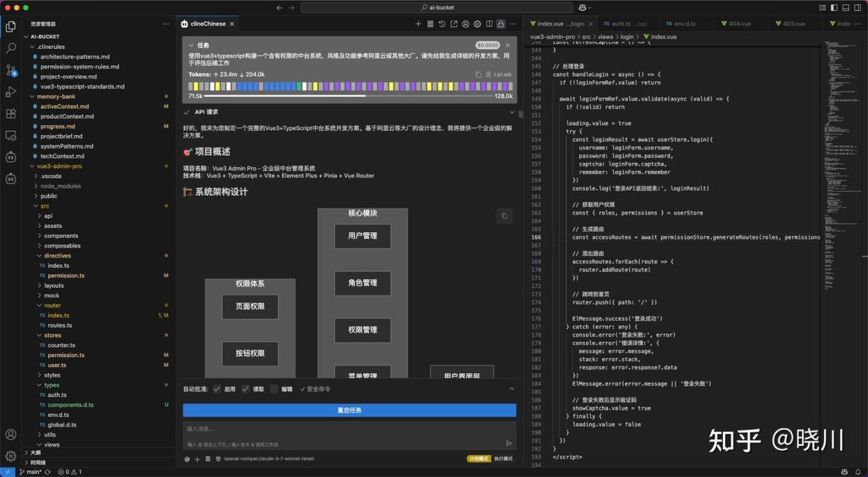Open the MCP servers icon in Cline toolbar
Viewport: 868px width, 477px height.
pyautogui.click(x=430, y=24)
